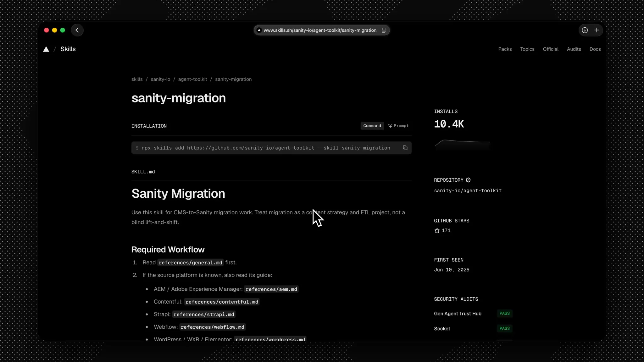The width and height of the screenshot is (644, 362).
Task: Click the Required Workflow heading
Action: click(x=168, y=250)
